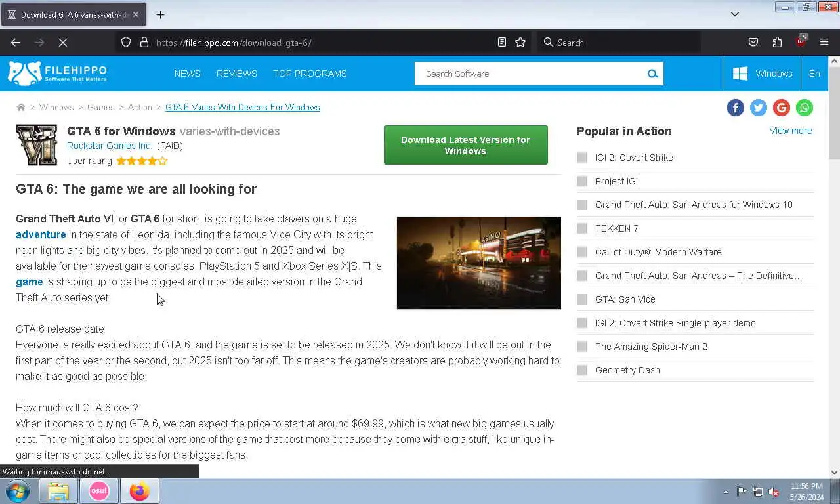840x504 pixels.
Task: Open Project IGI entry
Action: [x=616, y=181]
